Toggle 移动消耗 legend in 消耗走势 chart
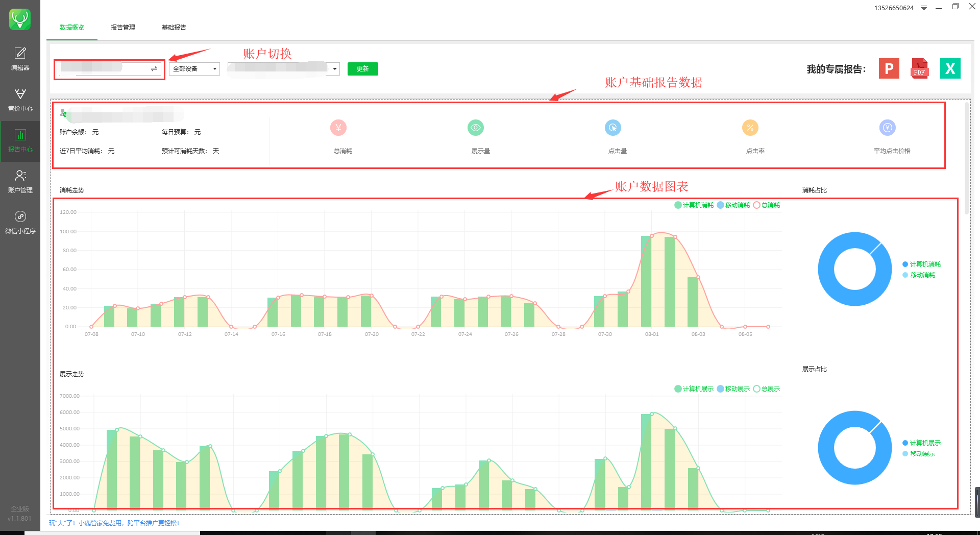The height and width of the screenshot is (535, 980). coord(733,205)
